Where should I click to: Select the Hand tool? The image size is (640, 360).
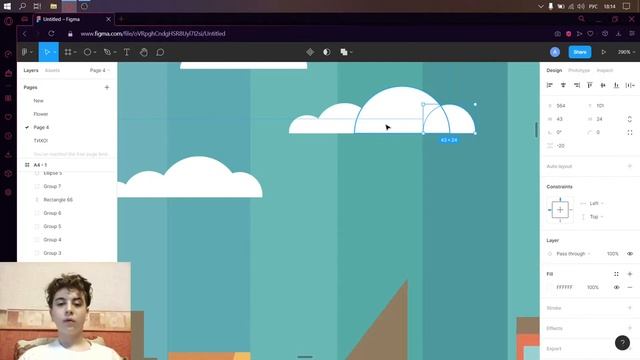[143, 52]
